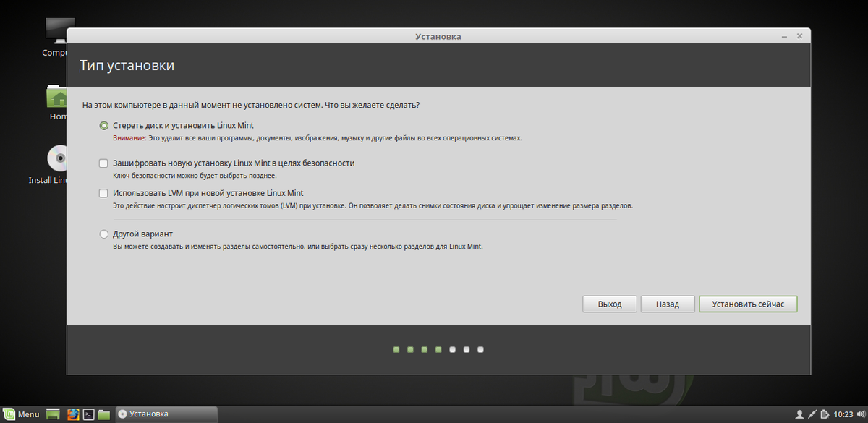Click 'Ключ безопасности можно будет выбрать позднее' text
868x423 pixels.
point(195,176)
